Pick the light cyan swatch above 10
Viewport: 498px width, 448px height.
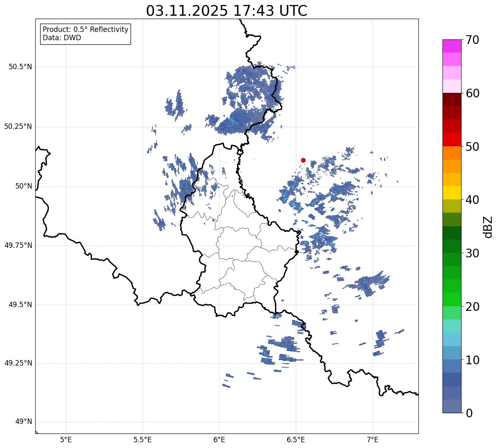452,339
